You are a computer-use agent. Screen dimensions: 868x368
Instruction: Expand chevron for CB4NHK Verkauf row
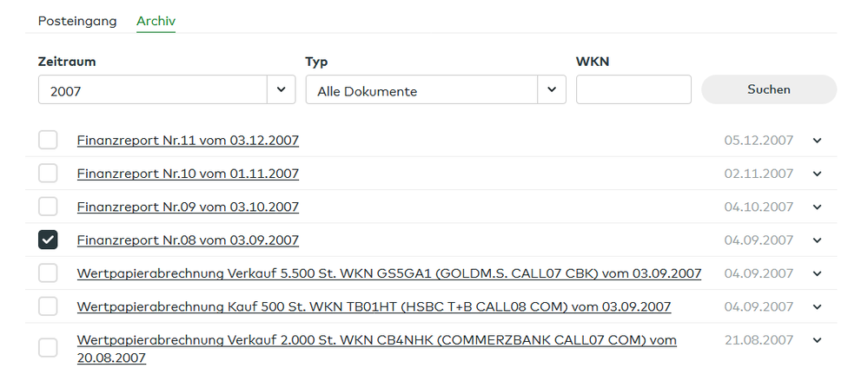(x=817, y=340)
